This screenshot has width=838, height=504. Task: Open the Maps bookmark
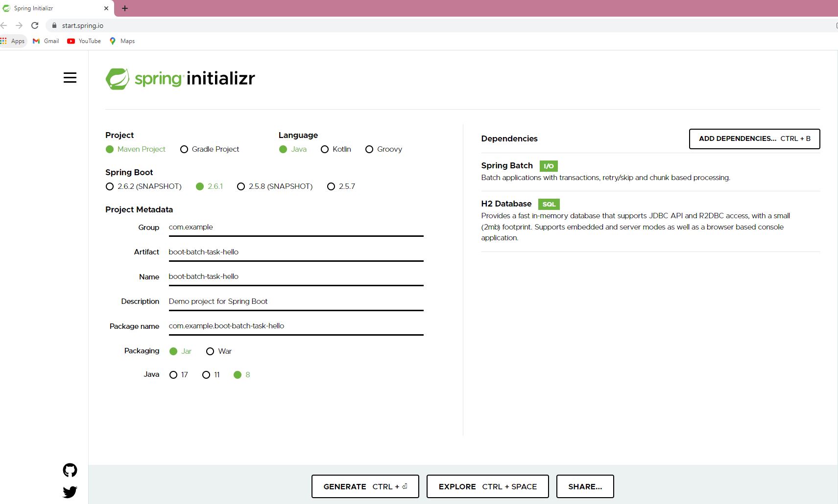(x=122, y=41)
